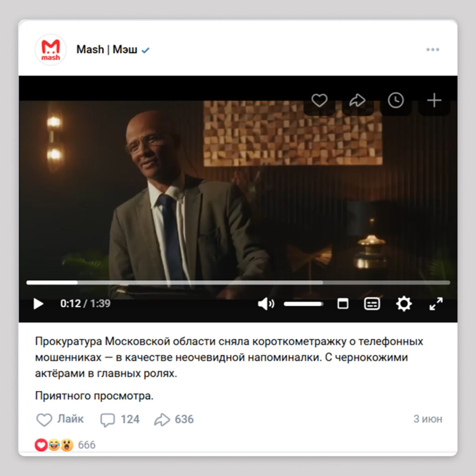Open the post date 3 июн
This screenshot has height=476, width=476.
(428, 419)
